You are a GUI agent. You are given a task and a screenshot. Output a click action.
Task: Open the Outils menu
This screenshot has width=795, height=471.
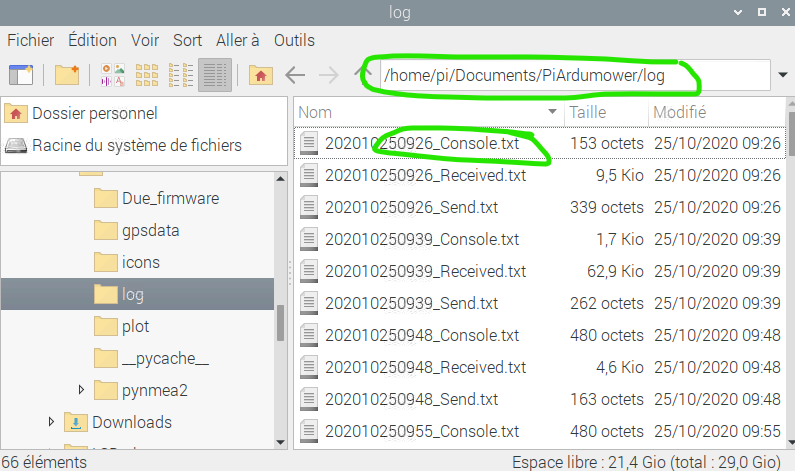294,40
